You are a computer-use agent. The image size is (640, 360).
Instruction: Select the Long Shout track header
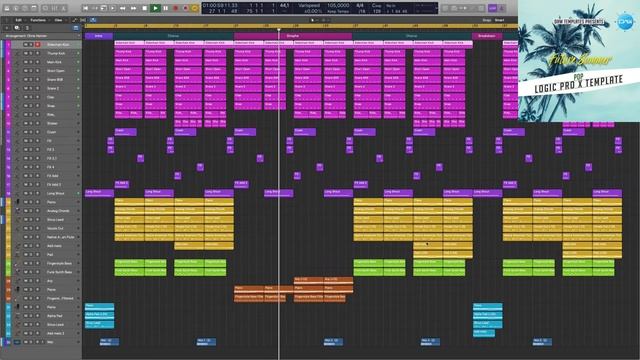click(x=47, y=193)
